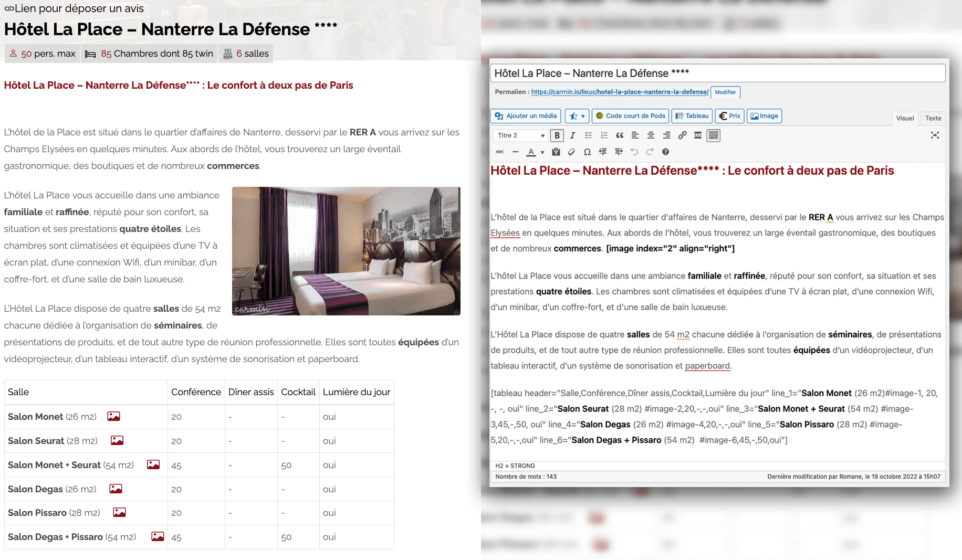Align text to the right
The width and height of the screenshot is (962, 560).
pos(666,135)
